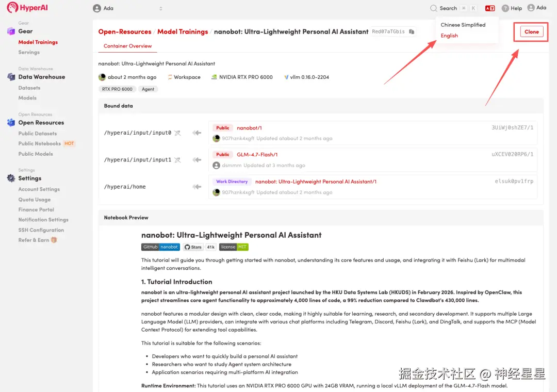Click the GitHub Stars 41k badge

point(200,247)
